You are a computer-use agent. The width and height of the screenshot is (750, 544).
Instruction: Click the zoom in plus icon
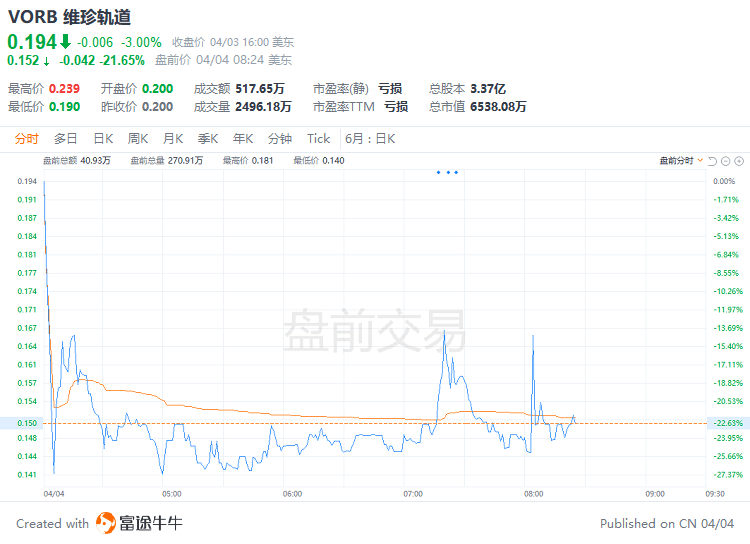click(x=739, y=160)
